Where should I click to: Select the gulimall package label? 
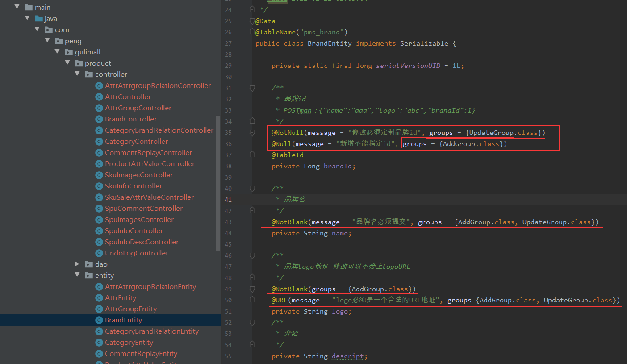pyautogui.click(x=88, y=52)
